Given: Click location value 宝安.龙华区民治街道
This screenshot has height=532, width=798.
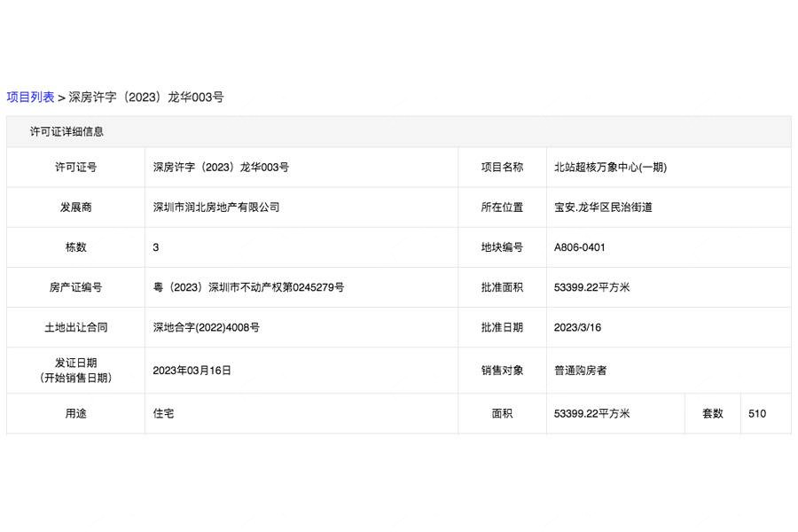Looking at the screenshot, I should (603, 207).
